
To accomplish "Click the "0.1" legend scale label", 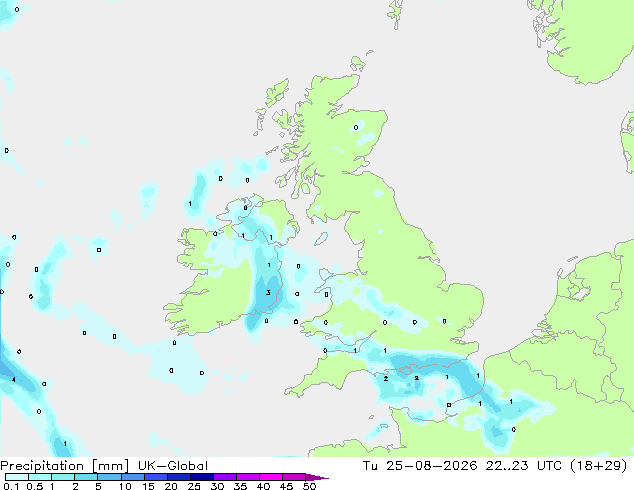I will [x=11, y=486].
